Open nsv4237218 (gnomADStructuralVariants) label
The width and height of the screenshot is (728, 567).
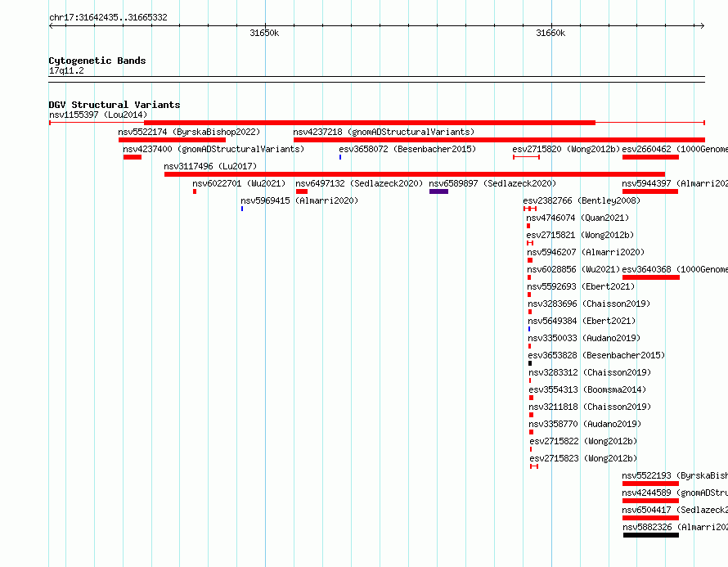(x=384, y=132)
